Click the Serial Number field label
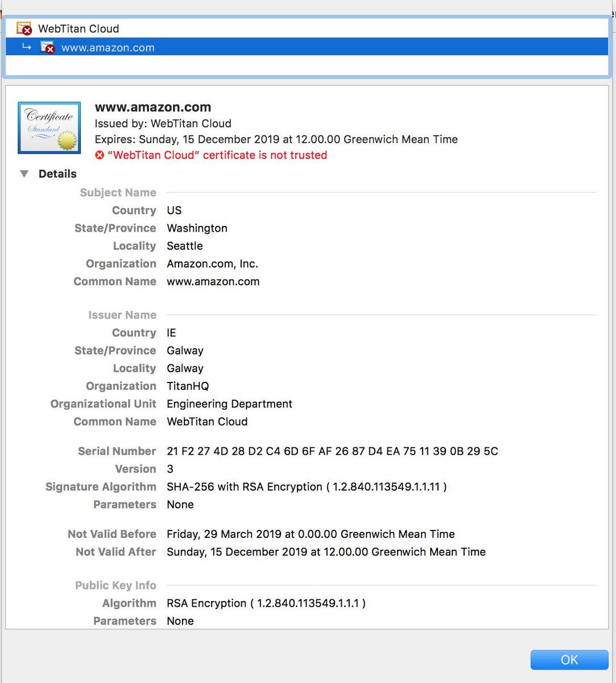 pyautogui.click(x=117, y=451)
